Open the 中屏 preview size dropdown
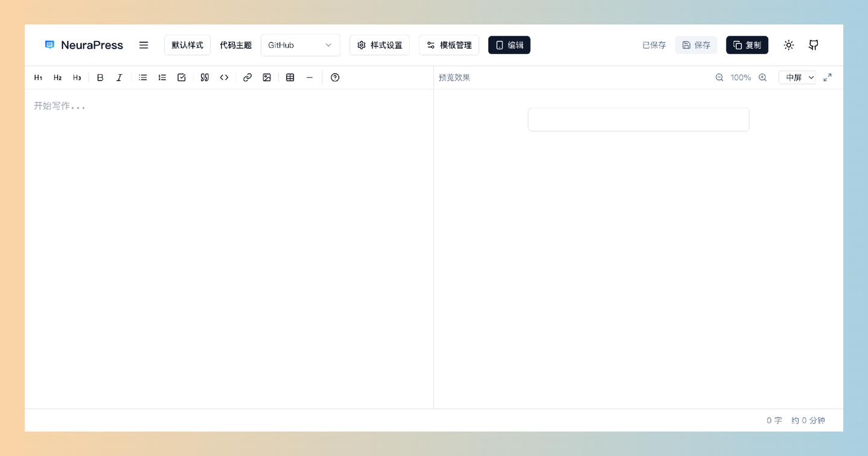This screenshot has height=456, width=868. click(797, 78)
